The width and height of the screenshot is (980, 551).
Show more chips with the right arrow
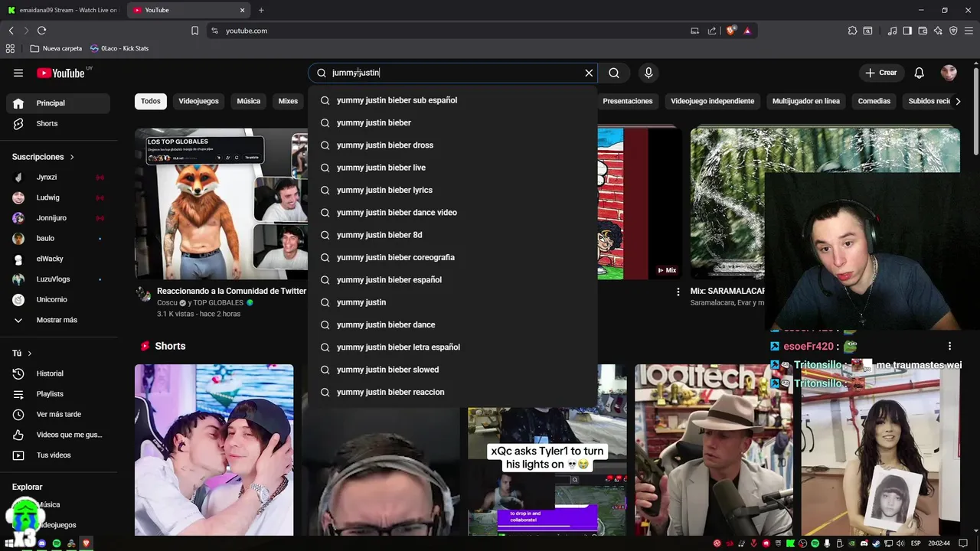(957, 101)
